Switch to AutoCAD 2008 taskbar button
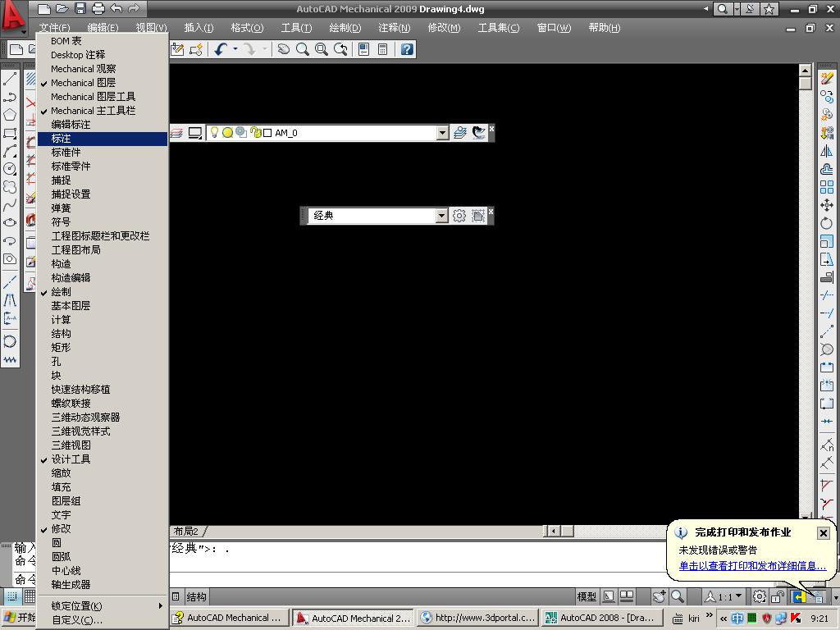840x630 pixels. [602, 618]
